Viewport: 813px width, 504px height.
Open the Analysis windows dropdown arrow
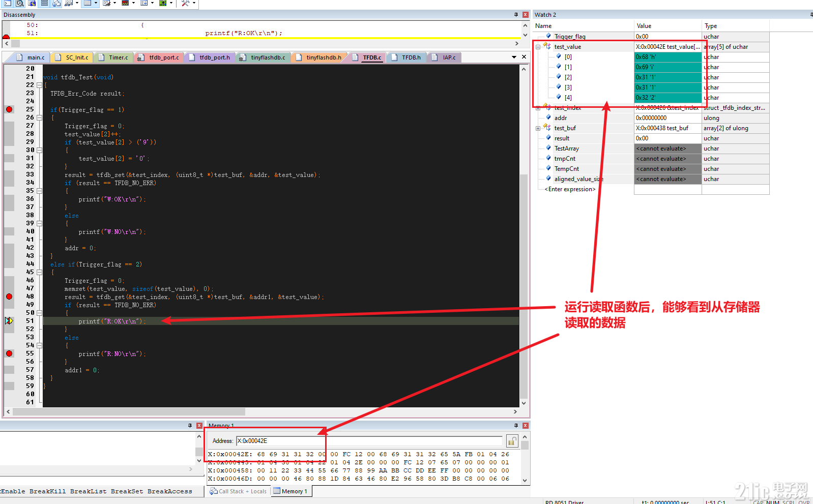pyautogui.click(x=133, y=3)
